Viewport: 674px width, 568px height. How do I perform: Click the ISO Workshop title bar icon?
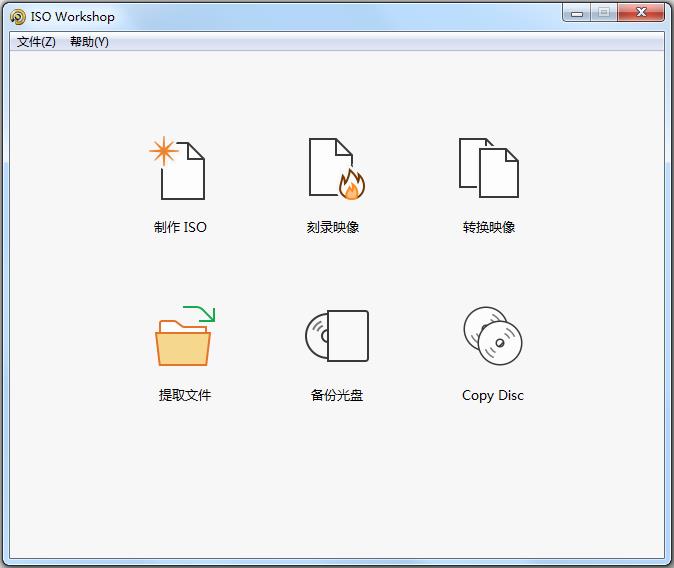18,17
